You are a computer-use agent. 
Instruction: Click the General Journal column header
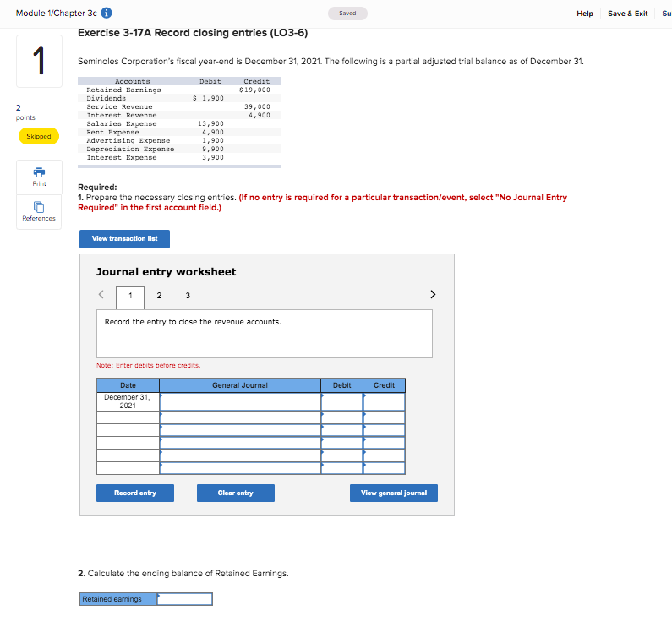tap(240, 385)
